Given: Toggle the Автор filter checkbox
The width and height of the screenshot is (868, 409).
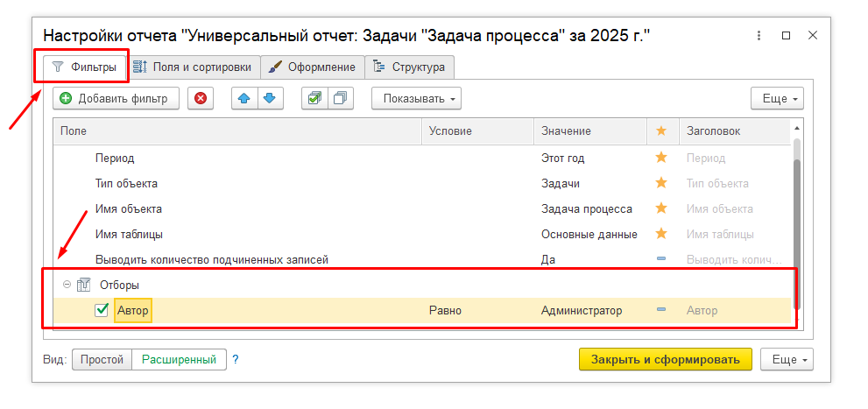Looking at the screenshot, I should [x=102, y=310].
